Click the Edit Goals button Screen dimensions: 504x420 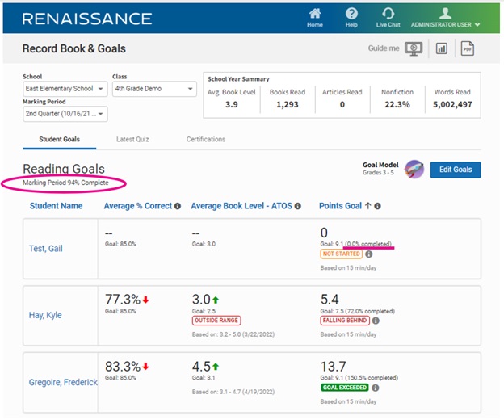point(456,170)
